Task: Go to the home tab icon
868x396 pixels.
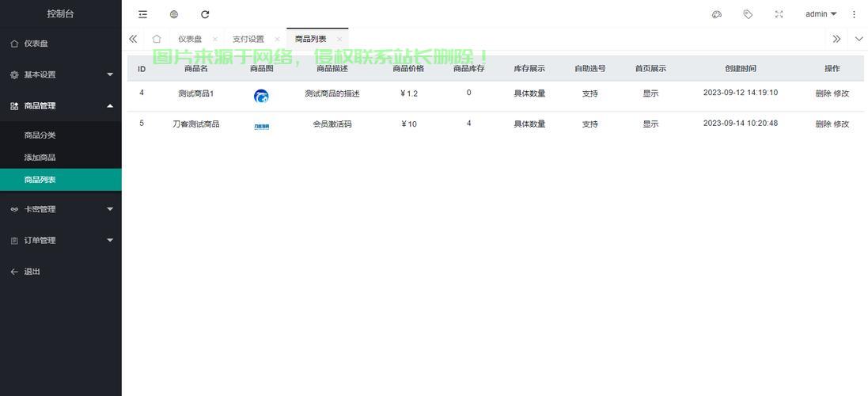Action: click(157, 39)
